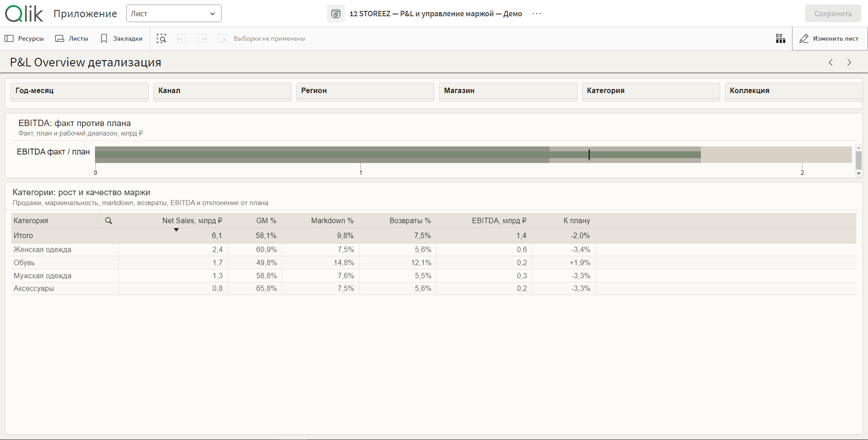Click the P&L Overview детализация sheet title
This screenshot has height=440, width=868.
tap(85, 62)
